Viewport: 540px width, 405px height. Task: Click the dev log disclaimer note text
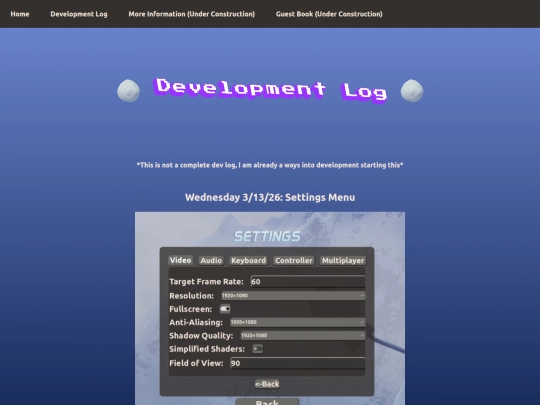pyautogui.click(x=270, y=165)
